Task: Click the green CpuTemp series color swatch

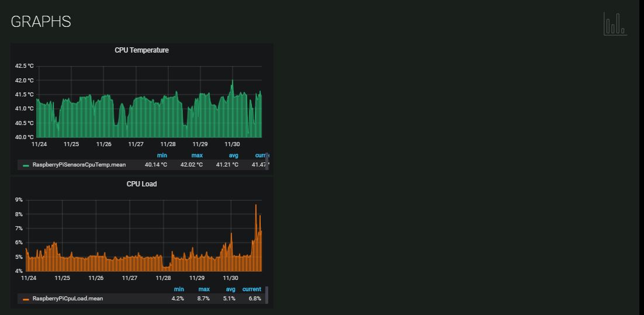Action: tap(26, 165)
